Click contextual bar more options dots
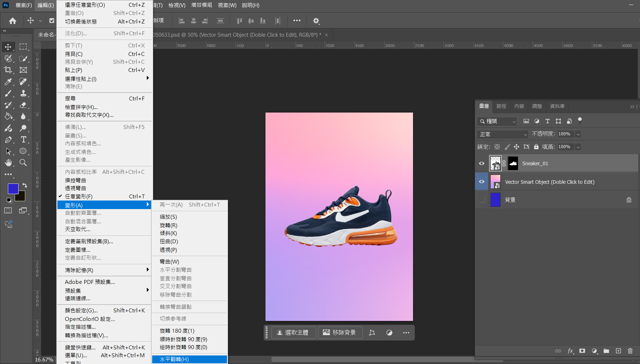640x364 pixels. point(406,333)
